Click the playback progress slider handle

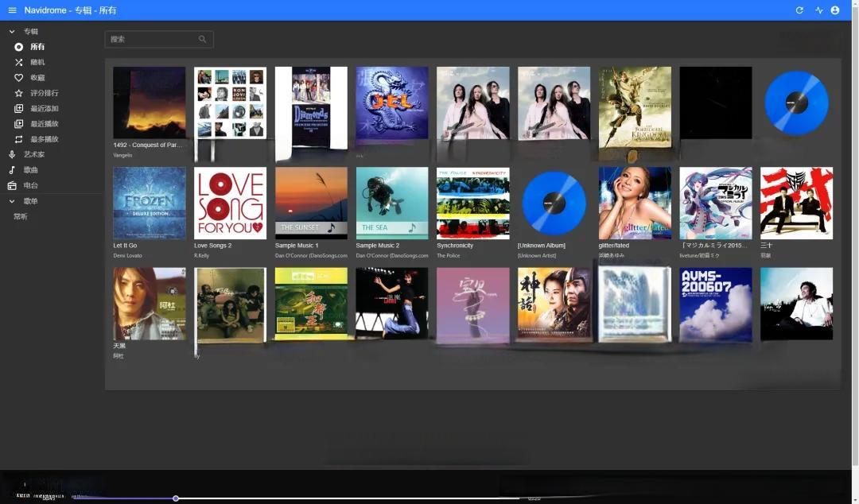[175, 498]
